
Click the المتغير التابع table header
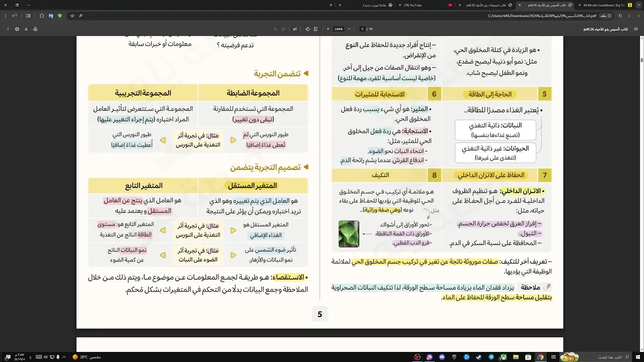pyautogui.click(x=144, y=186)
